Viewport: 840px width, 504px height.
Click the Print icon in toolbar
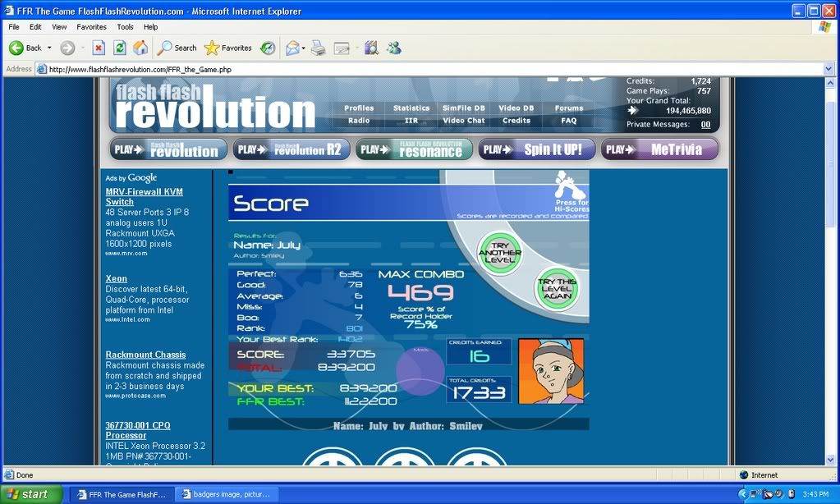tap(318, 48)
